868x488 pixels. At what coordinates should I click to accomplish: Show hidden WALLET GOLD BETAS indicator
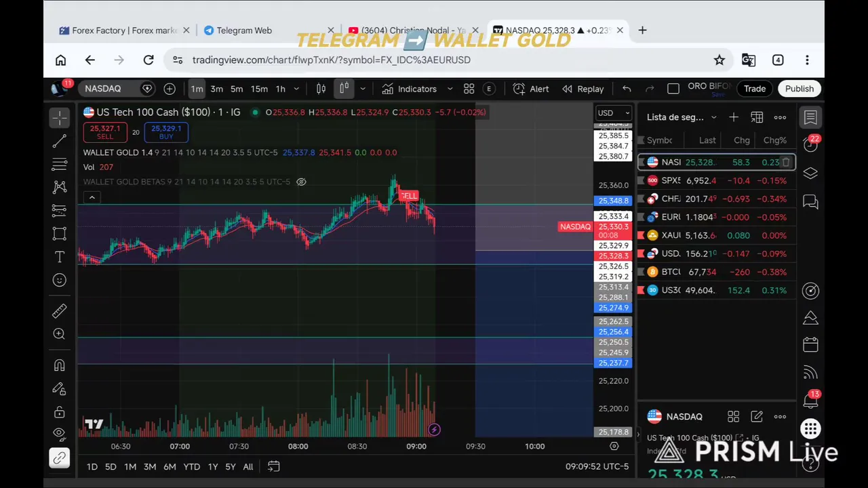(301, 182)
